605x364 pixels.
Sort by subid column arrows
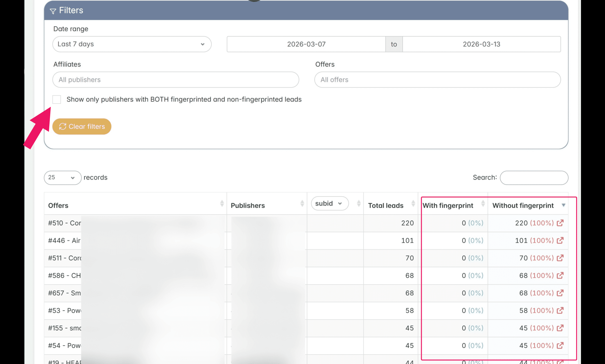359,204
